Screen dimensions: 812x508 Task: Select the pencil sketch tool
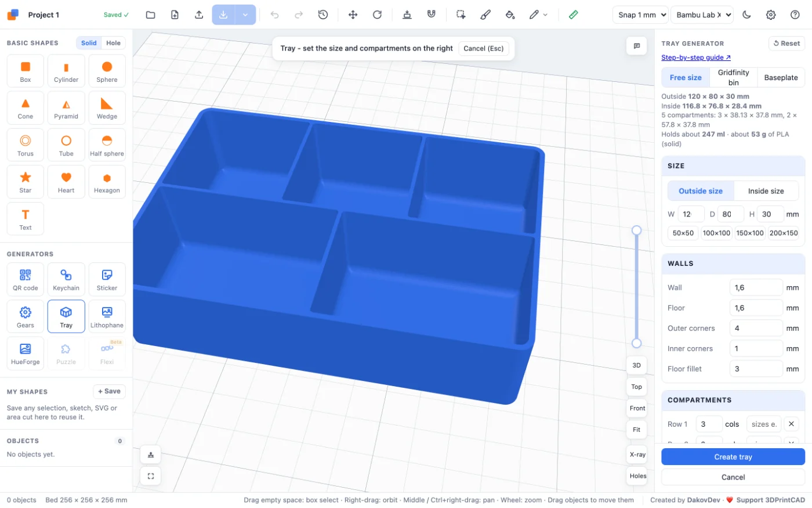click(x=534, y=15)
